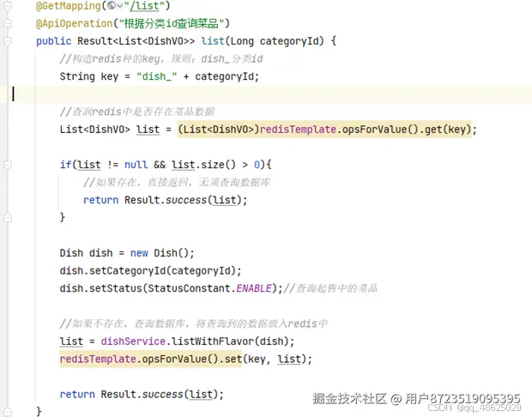Screen dimensions: 532x417
Task: Fold the public list method via its gutter marker
Action: (8, 40)
